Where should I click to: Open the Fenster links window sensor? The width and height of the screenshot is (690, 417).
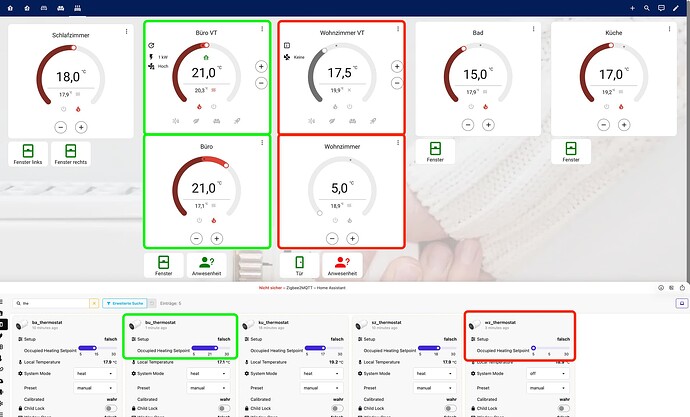(x=25, y=155)
